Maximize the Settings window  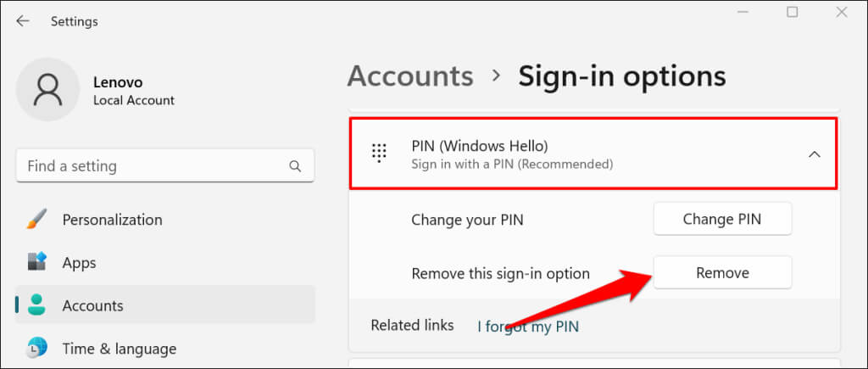pos(792,12)
